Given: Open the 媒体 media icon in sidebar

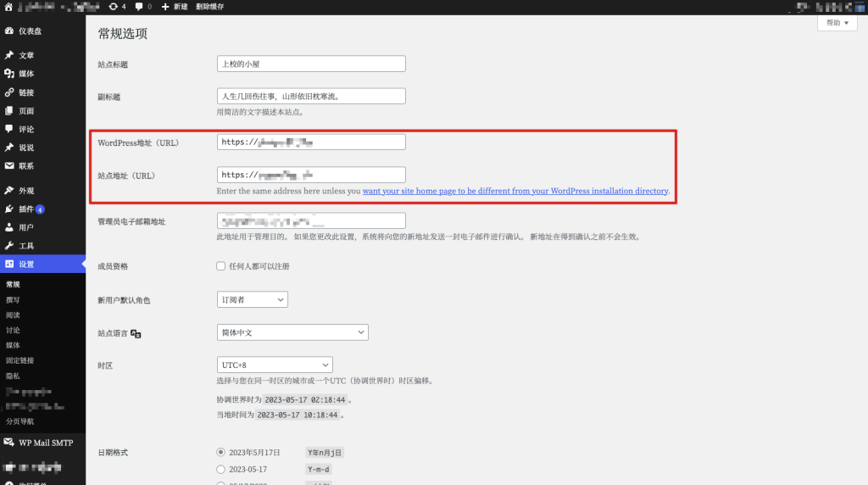Looking at the screenshot, I should (8, 74).
